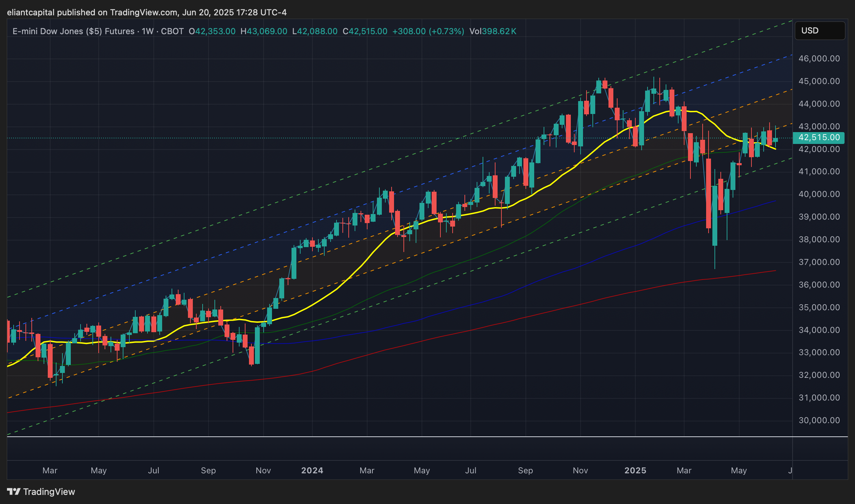
Task: Click the +308.00 (+0.73%) change readout
Action: coord(428,31)
